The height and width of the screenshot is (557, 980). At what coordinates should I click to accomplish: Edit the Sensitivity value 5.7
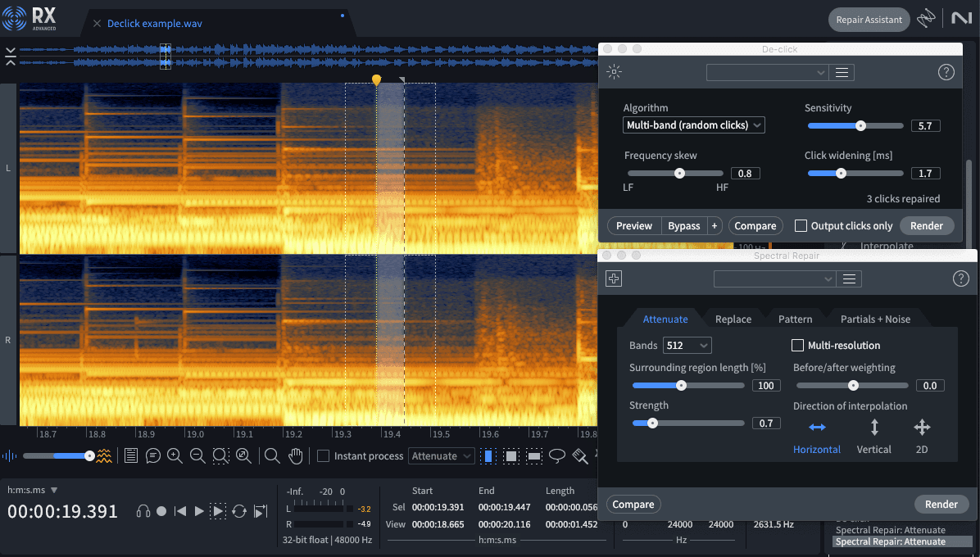point(925,125)
